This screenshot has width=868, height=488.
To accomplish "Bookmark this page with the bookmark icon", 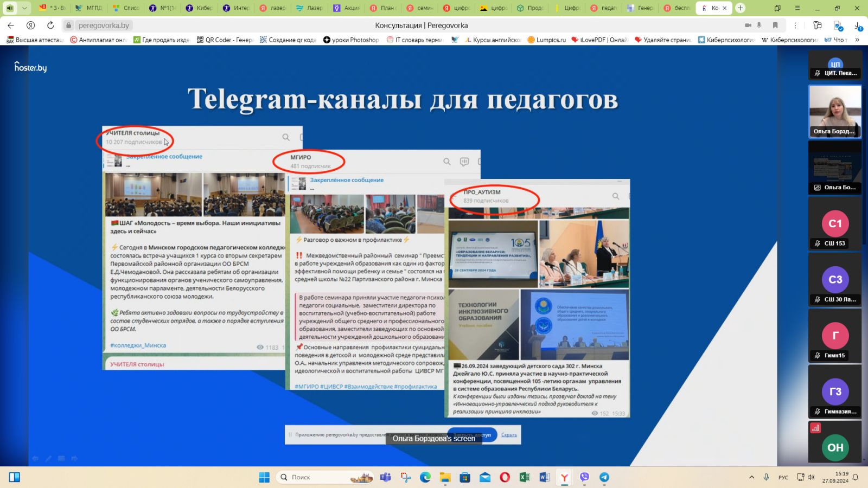I will 775,25.
